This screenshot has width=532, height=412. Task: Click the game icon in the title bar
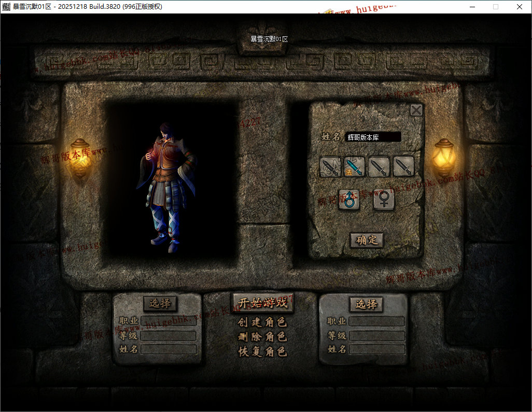(6, 6)
